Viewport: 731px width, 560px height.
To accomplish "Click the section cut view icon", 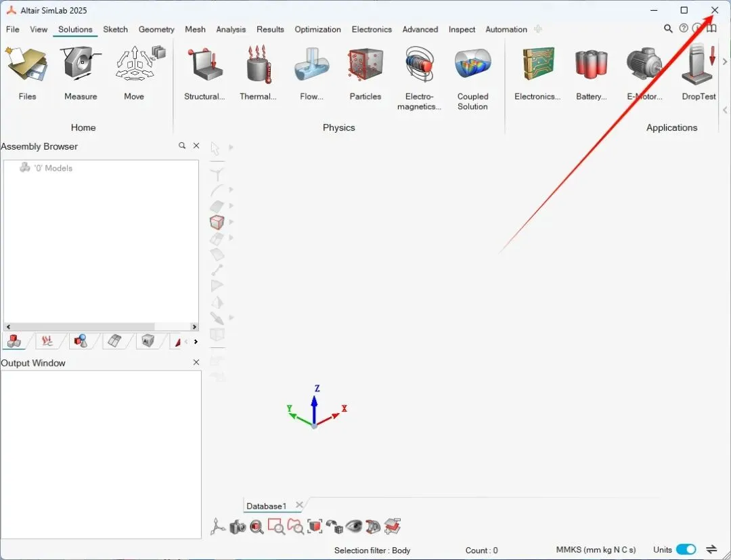I will 373,527.
